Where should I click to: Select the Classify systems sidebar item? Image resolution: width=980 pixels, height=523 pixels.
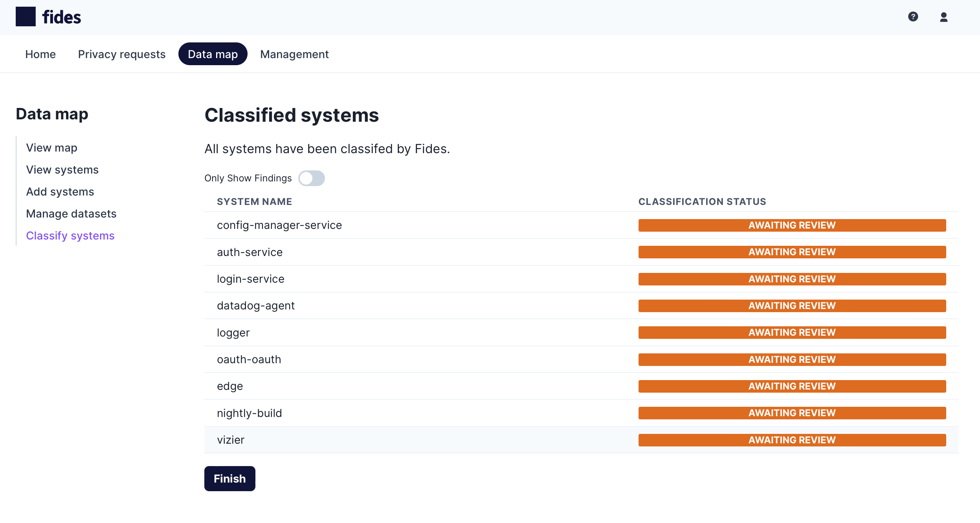(x=70, y=235)
